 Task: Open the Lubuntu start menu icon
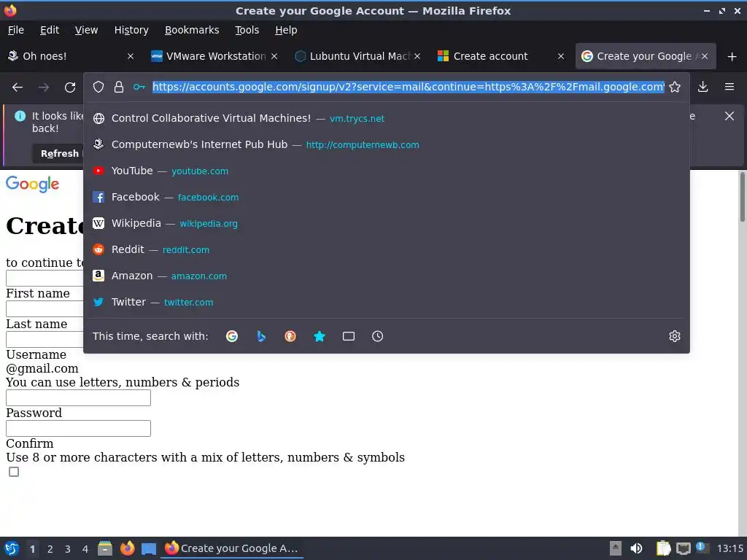click(12, 548)
